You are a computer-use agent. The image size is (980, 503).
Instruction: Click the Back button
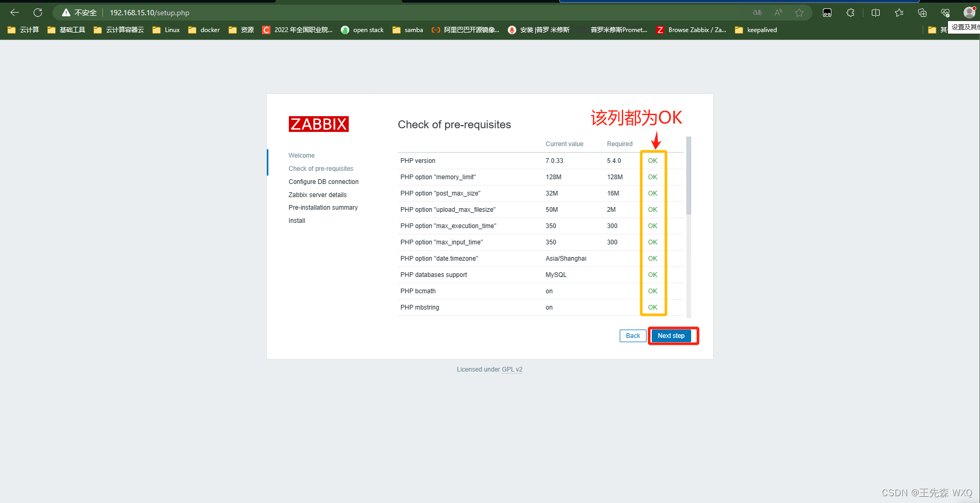coord(633,336)
